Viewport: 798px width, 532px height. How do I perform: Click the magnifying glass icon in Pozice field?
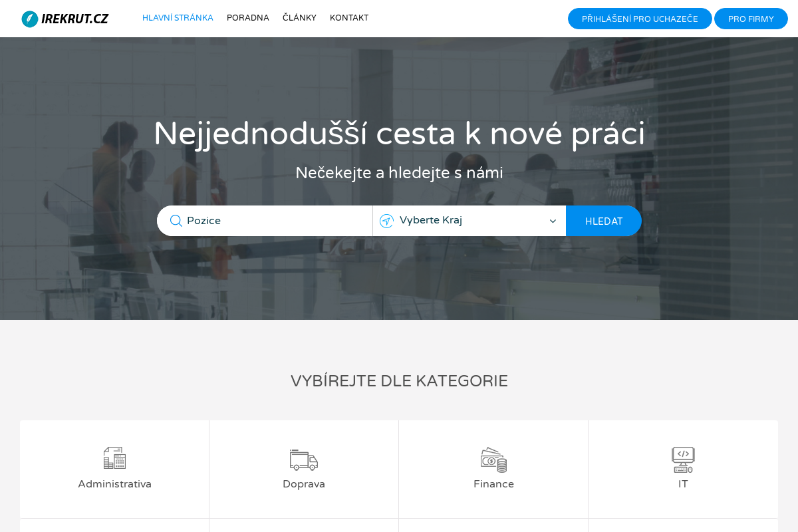coord(176,220)
